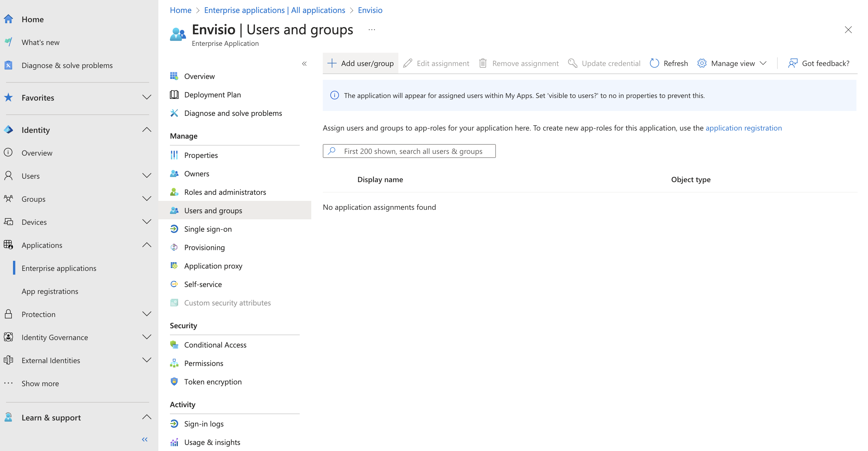Viewport: 868px width, 451px height.
Task: Open What's new megaphone icon
Action: click(8, 42)
